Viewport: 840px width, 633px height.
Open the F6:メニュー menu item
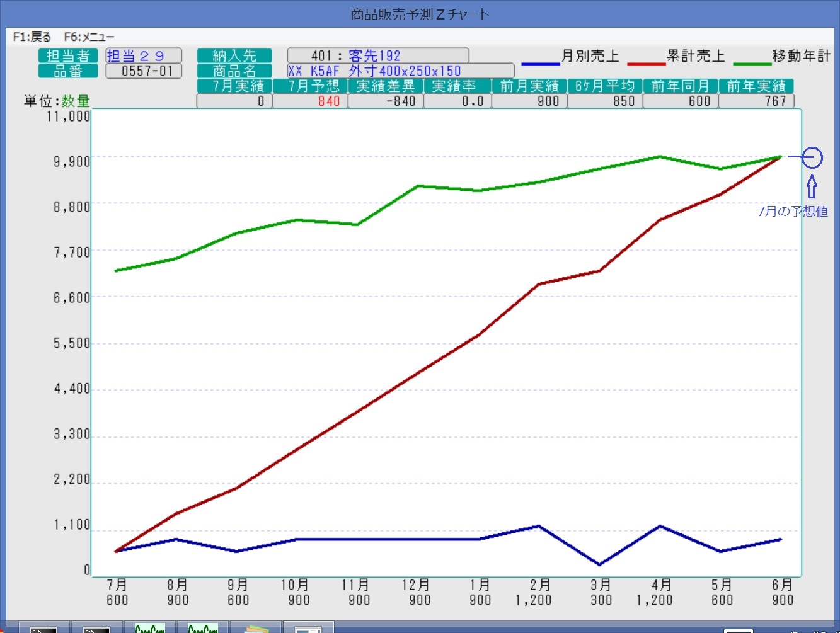point(89,37)
